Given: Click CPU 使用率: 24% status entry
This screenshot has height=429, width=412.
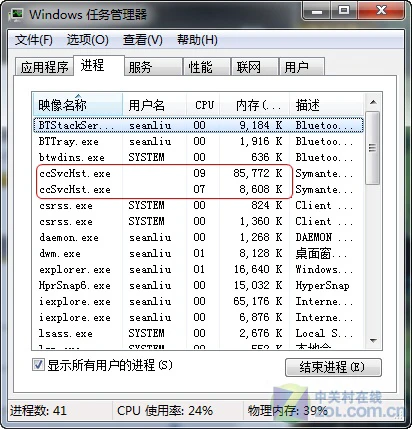Looking at the screenshot, I should pos(165,410).
